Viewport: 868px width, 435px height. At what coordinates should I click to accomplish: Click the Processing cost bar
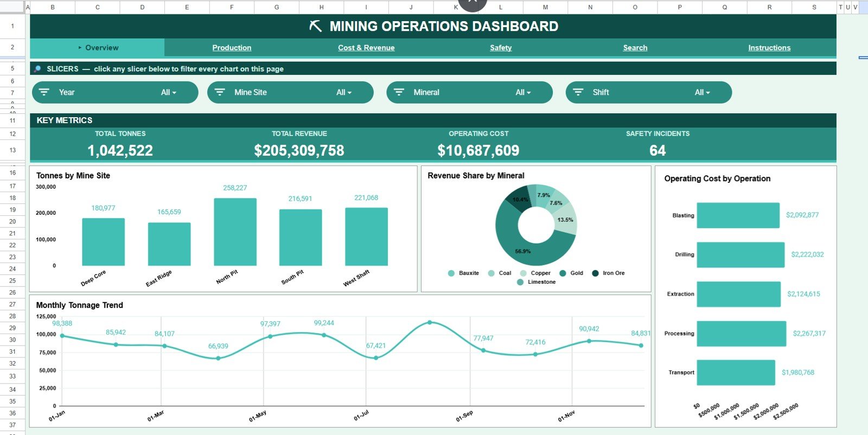coord(742,334)
